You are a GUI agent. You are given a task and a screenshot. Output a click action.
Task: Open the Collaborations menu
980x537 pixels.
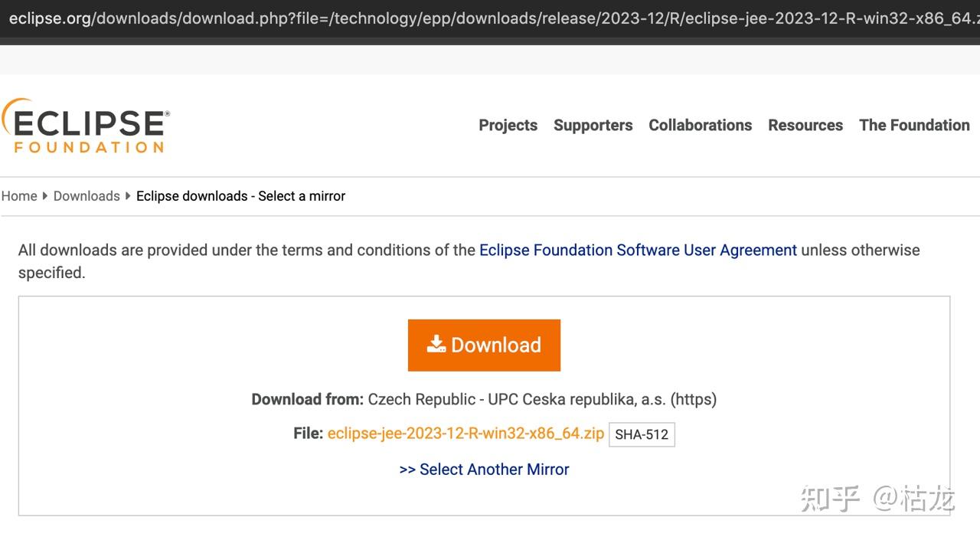(x=700, y=125)
